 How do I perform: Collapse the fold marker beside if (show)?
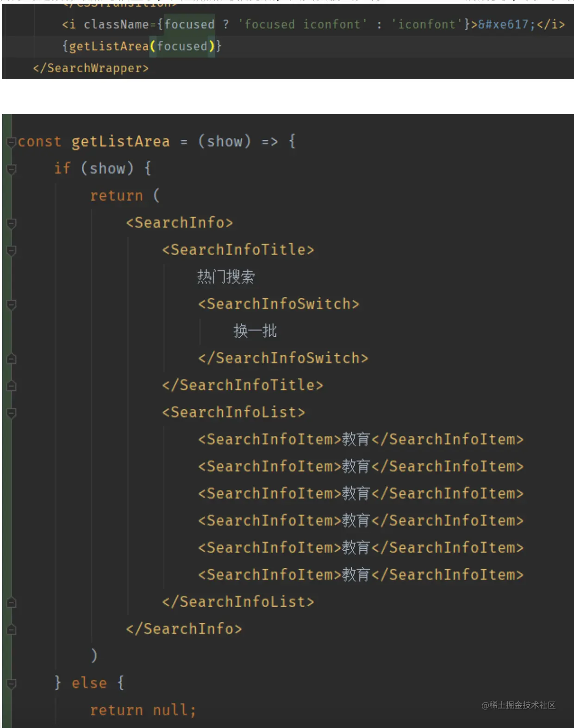pos(12,169)
